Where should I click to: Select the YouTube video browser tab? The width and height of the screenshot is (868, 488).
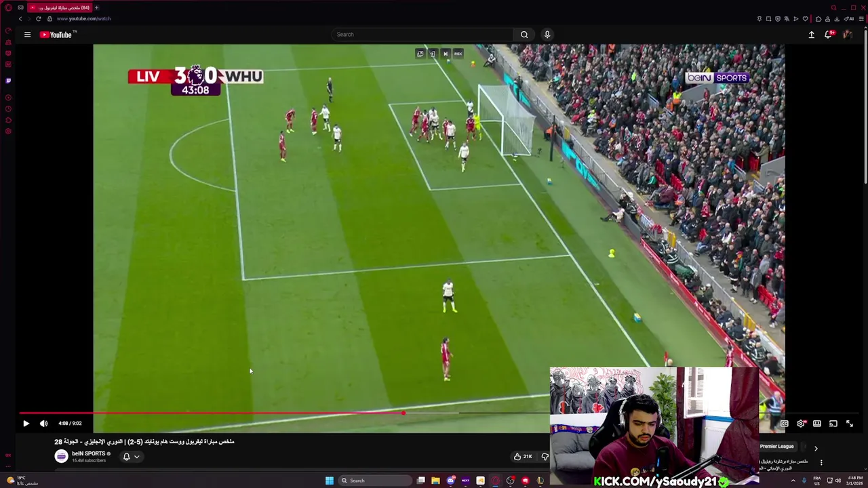coord(60,7)
